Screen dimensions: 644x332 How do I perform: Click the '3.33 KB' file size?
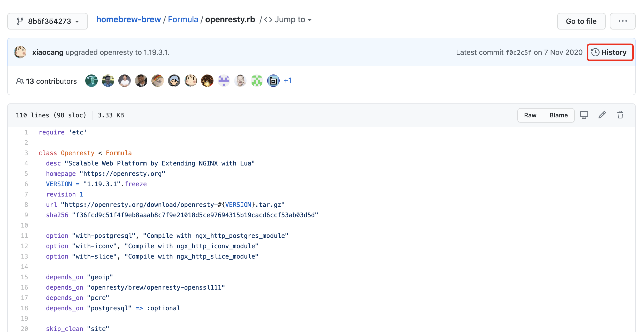click(x=111, y=115)
